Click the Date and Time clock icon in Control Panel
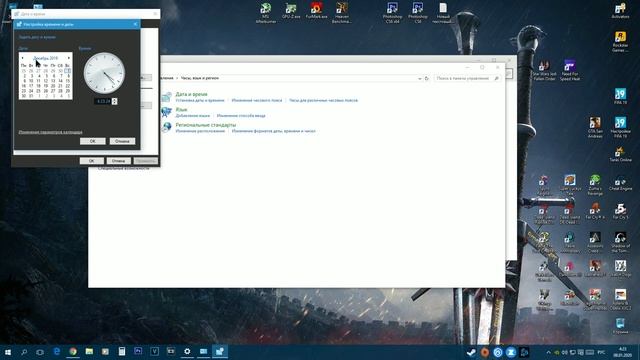 (167, 97)
